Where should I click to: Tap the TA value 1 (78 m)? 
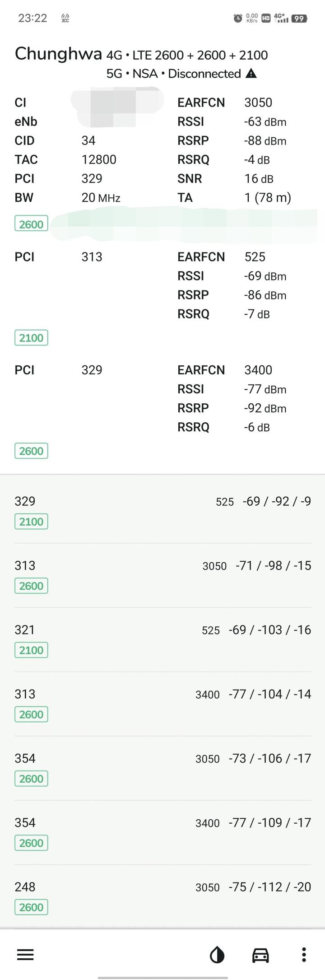268,198
